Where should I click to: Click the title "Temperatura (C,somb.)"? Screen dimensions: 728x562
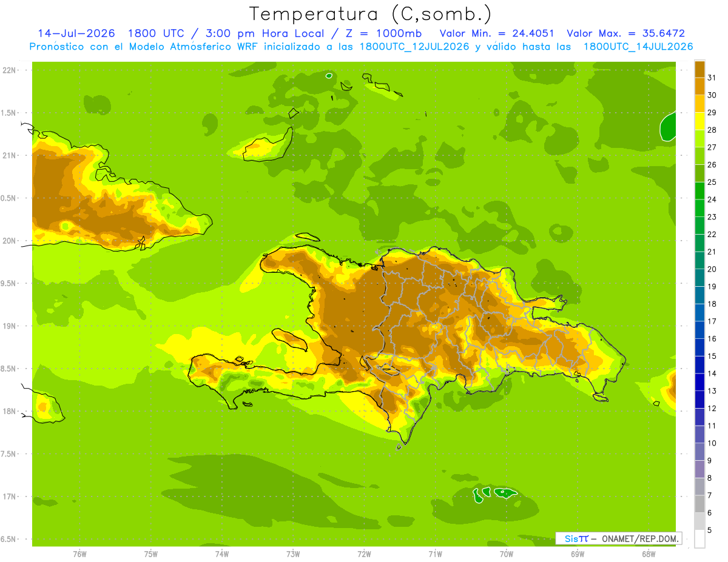click(x=370, y=14)
